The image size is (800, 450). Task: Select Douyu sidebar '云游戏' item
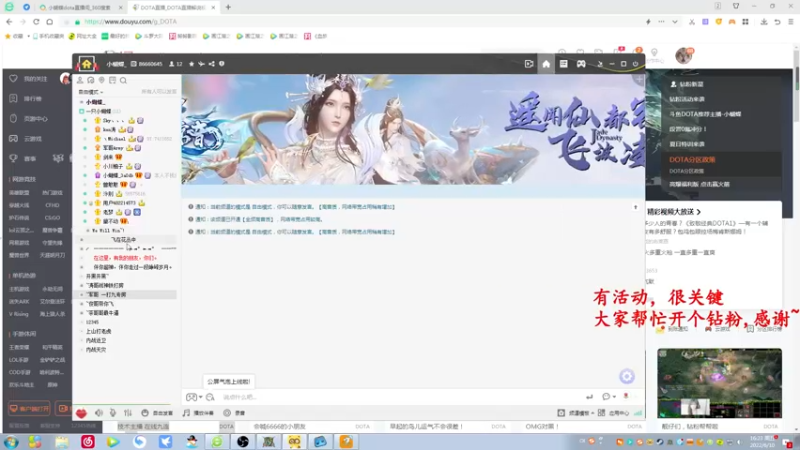(x=33, y=139)
